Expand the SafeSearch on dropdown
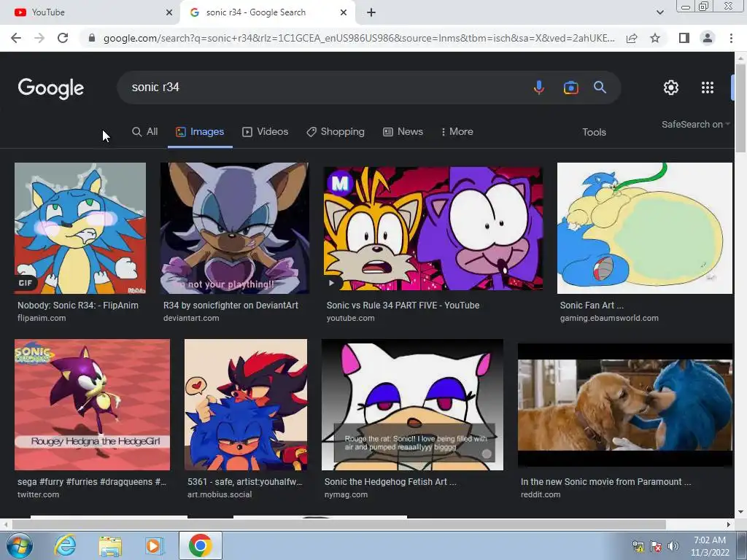 (x=695, y=124)
